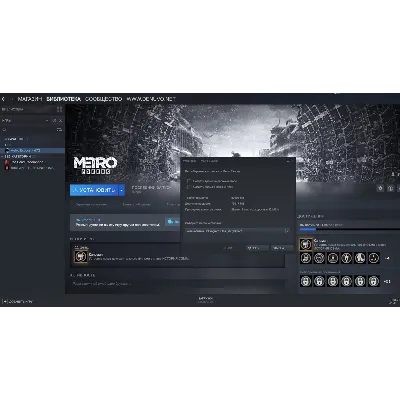
Task: Open Downloads in the bottom bar
Action: (x=206, y=300)
